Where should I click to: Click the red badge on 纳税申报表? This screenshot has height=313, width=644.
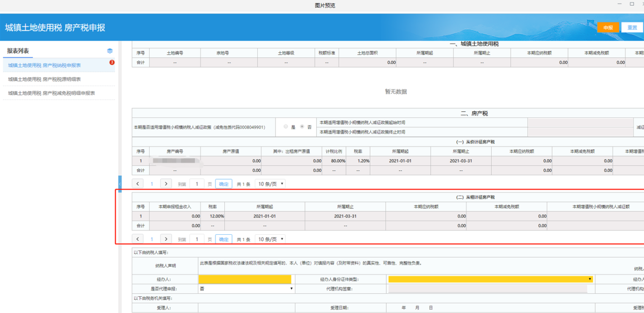(x=112, y=62)
